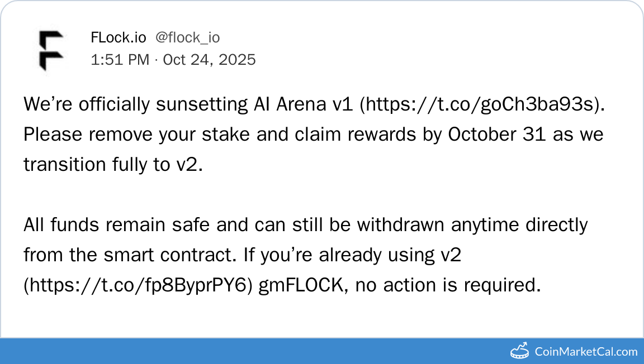The height and width of the screenshot is (364, 644).
Task: Open the t.co/fp8ByprPY6 link
Action: click(139, 285)
